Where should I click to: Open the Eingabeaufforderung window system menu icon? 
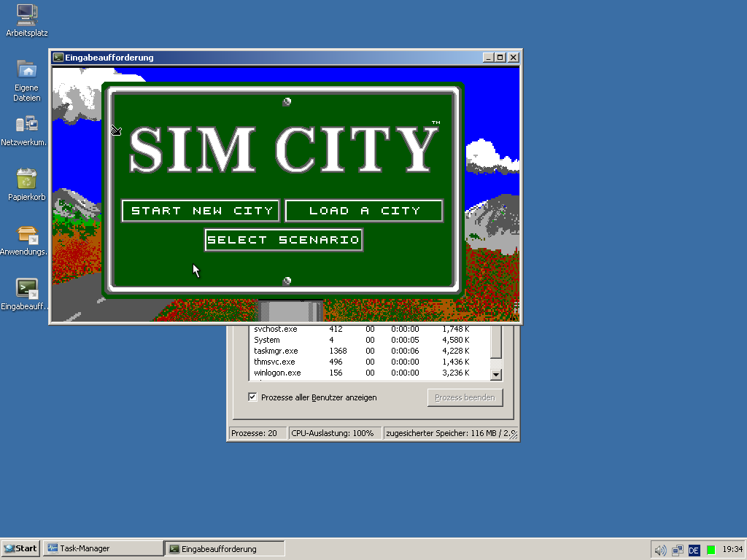coord(58,58)
